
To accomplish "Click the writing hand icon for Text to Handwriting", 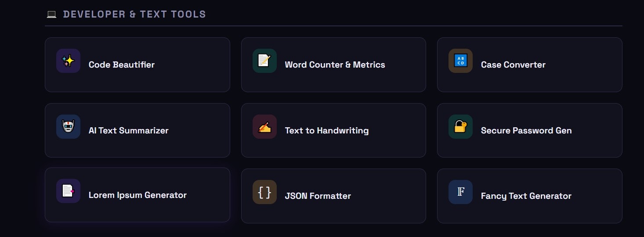I will (264, 127).
